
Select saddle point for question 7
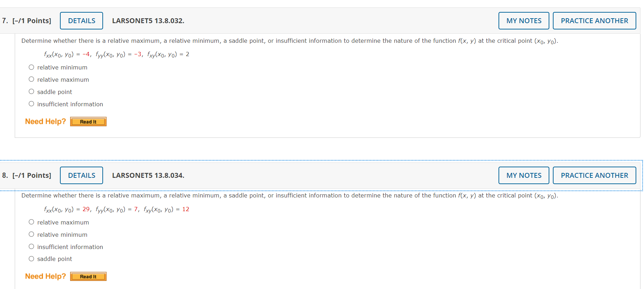point(32,92)
